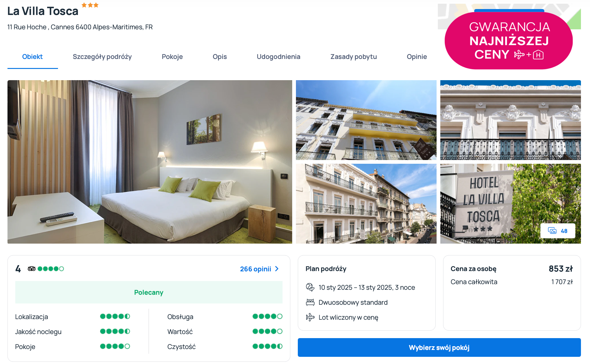Open the main bedroom photo

pos(150,162)
